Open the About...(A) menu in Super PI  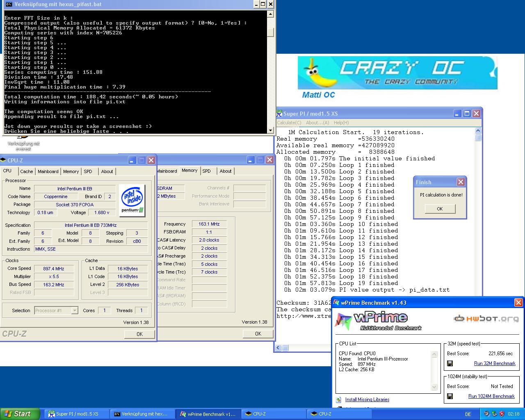point(317,123)
